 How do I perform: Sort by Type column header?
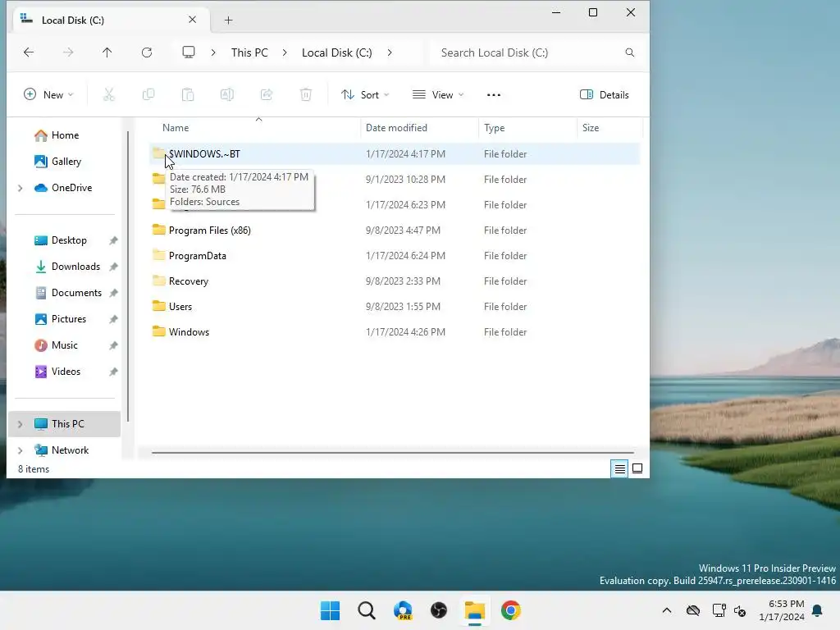[x=528, y=128]
